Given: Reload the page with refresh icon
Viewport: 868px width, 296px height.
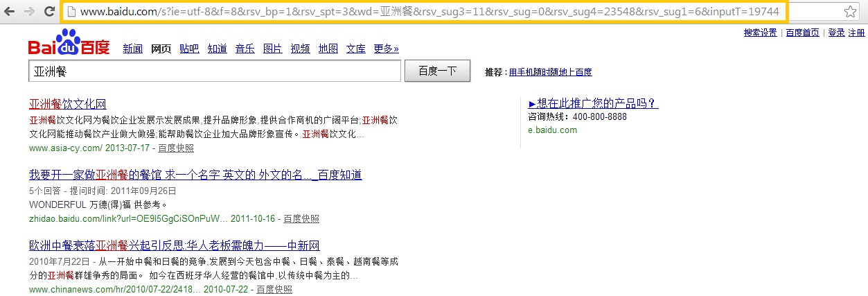Looking at the screenshot, I should pos(49,12).
